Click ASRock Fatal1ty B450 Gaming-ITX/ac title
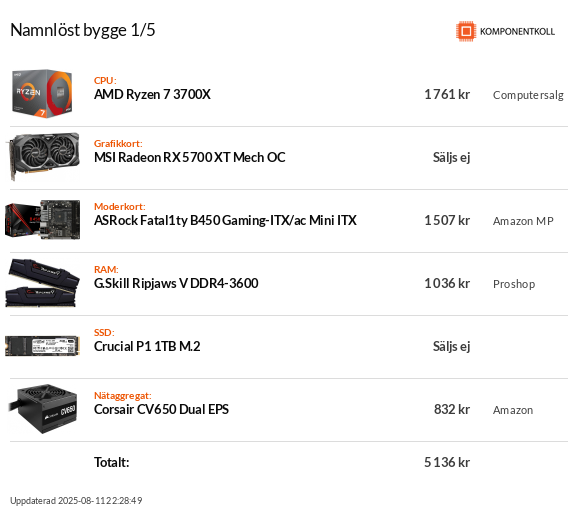 coord(225,220)
